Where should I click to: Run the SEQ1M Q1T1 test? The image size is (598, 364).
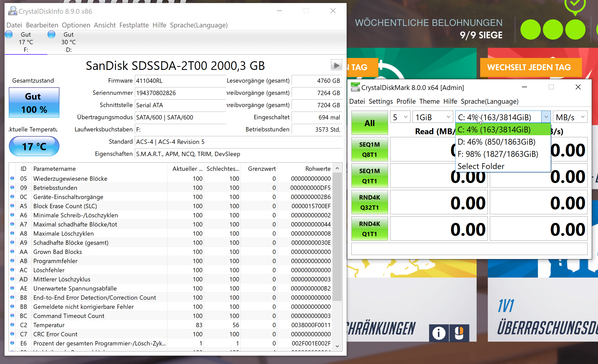click(x=369, y=176)
